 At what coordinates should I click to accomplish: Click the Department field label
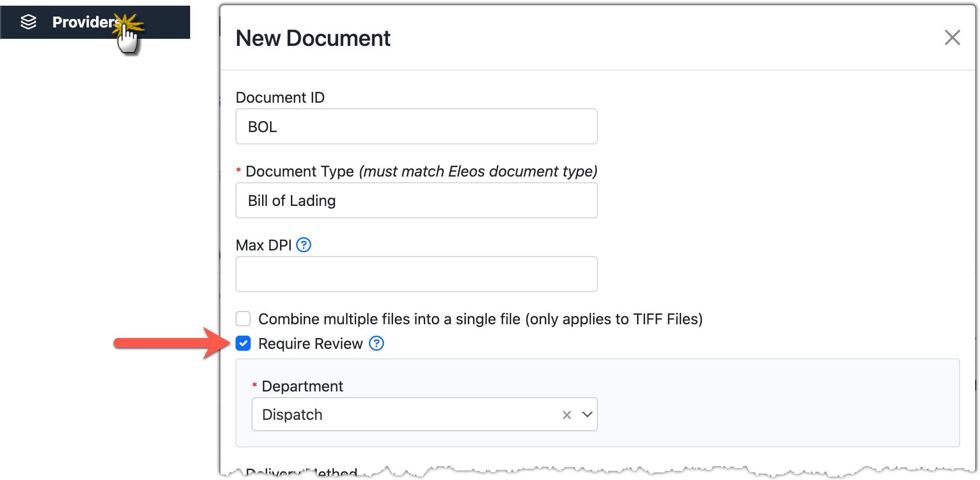tap(302, 386)
